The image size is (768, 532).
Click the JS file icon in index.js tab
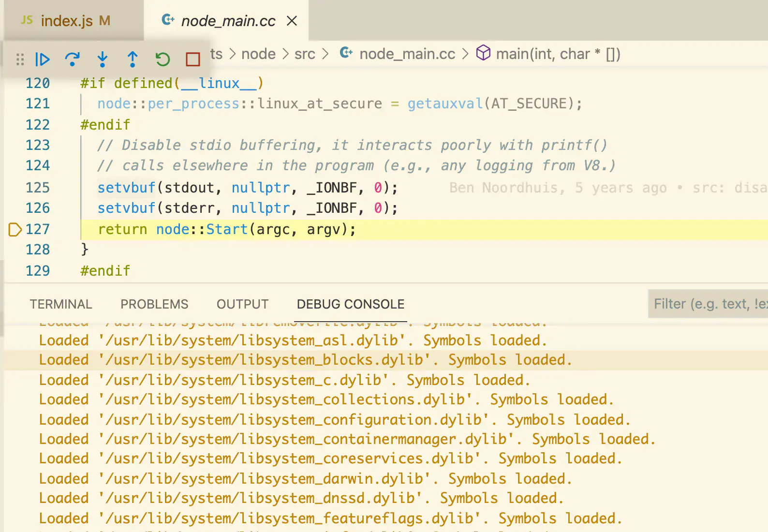27,20
